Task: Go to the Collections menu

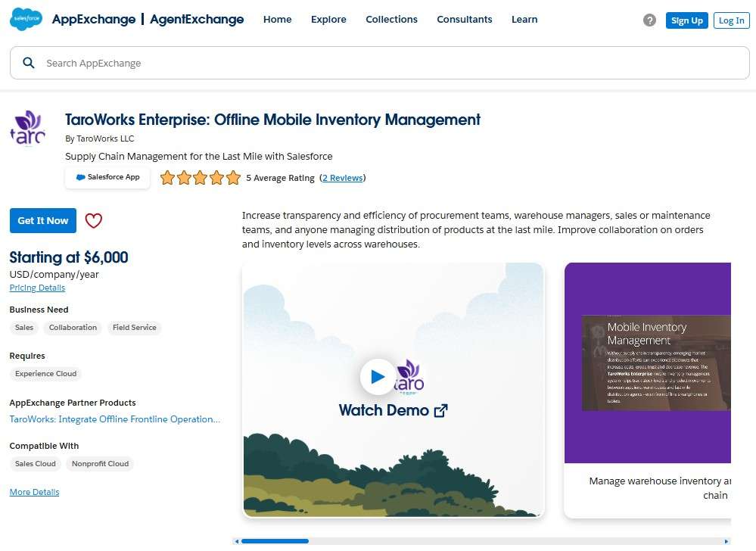Action: [391, 20]
